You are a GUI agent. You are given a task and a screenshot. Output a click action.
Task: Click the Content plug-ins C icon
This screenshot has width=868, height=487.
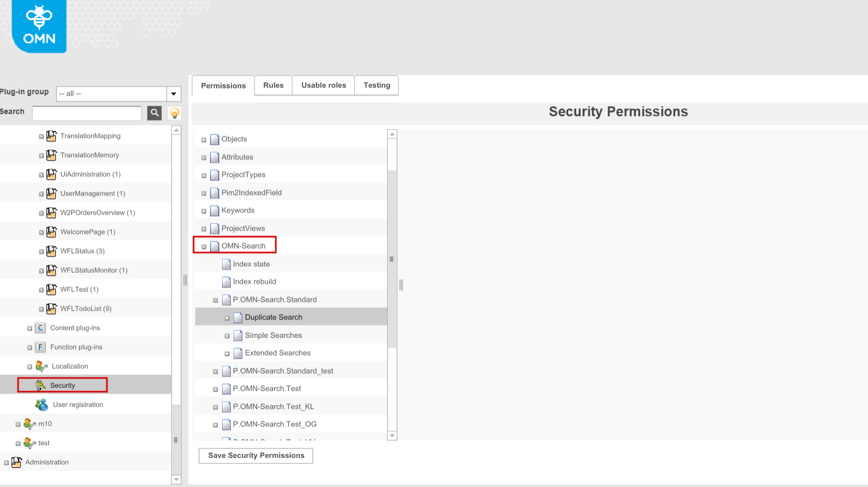coord(41,328)
